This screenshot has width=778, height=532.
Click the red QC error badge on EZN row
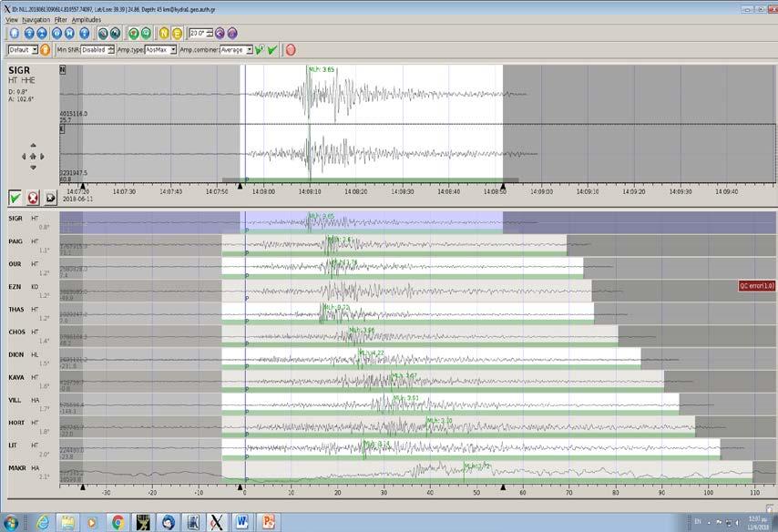(x=757, y=286)
